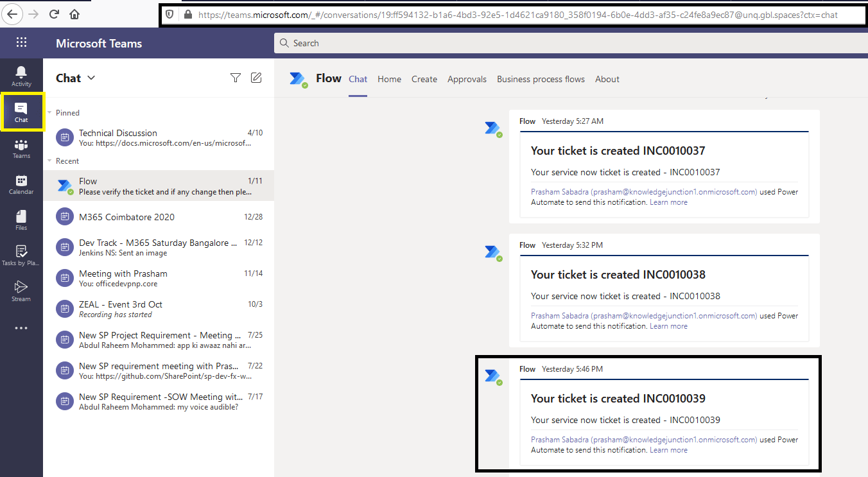Open the Activity feed

tap(21, 76)
